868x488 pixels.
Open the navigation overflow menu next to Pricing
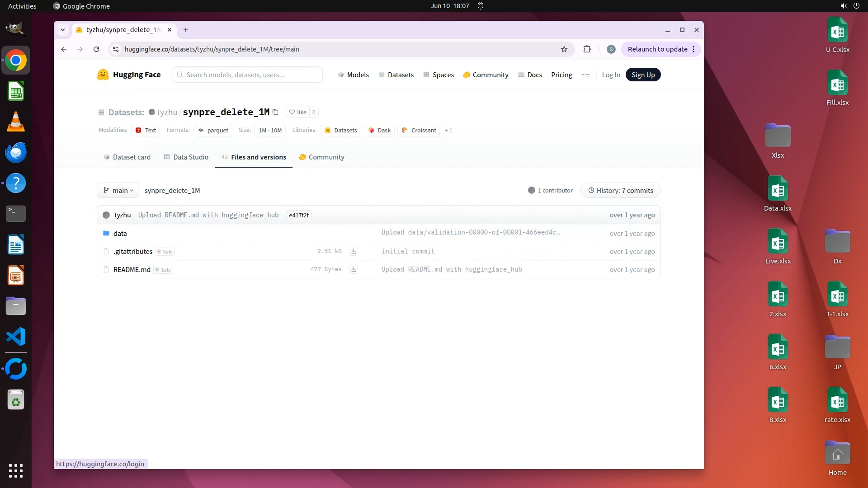pyautogui.click(x=585, y=75)
